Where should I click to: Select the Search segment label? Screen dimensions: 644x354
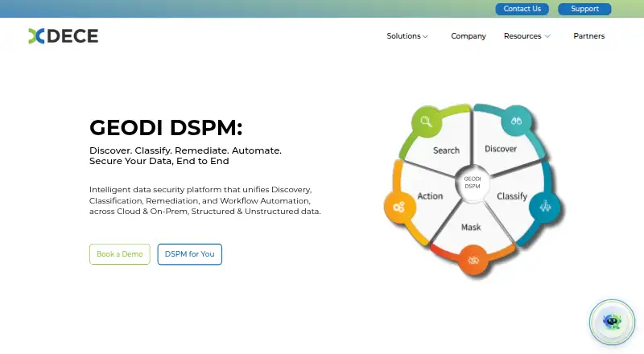446,150
